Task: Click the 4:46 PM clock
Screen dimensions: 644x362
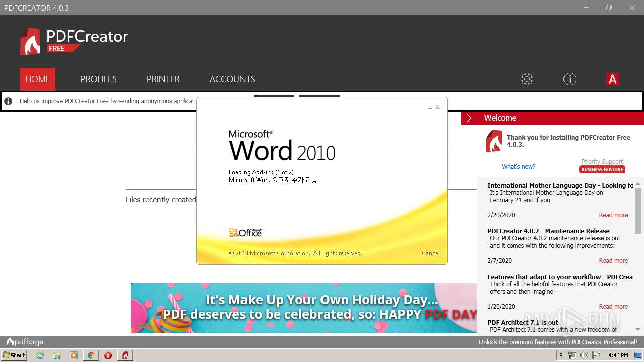Action: tap(618, 355)
